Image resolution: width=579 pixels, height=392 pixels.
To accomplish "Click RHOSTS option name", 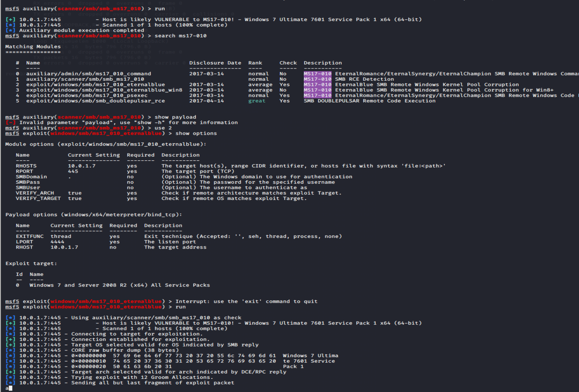I will coord(26,166).
